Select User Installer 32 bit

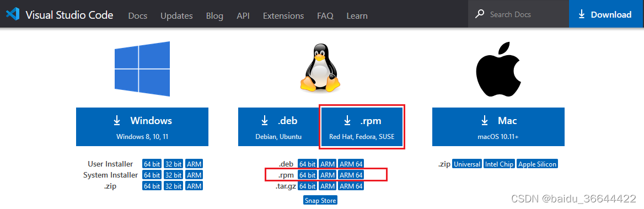[173, 164]
